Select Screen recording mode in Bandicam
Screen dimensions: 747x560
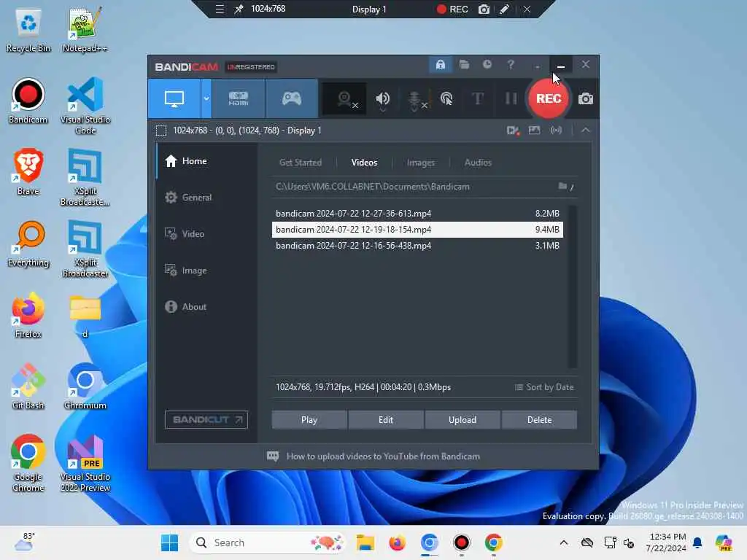174,98
